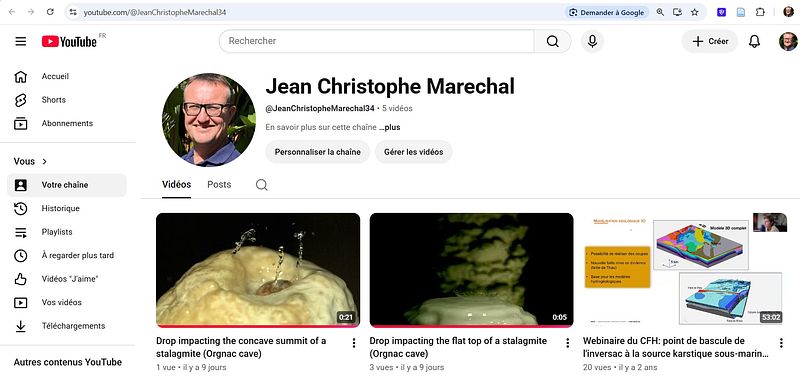Click the YouTube logo
Image resolution: width=800 pixels, height=377 pixels.
[x=69, y=41]
